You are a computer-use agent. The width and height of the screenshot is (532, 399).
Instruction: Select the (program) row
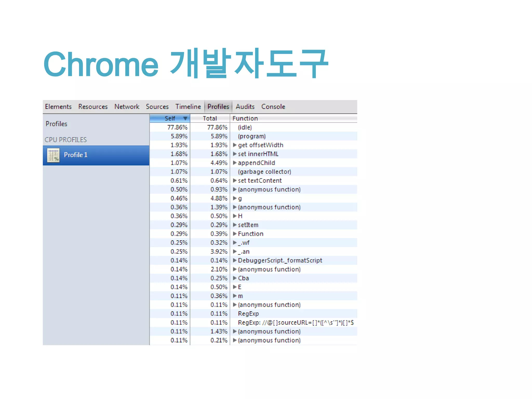point(254,136)
